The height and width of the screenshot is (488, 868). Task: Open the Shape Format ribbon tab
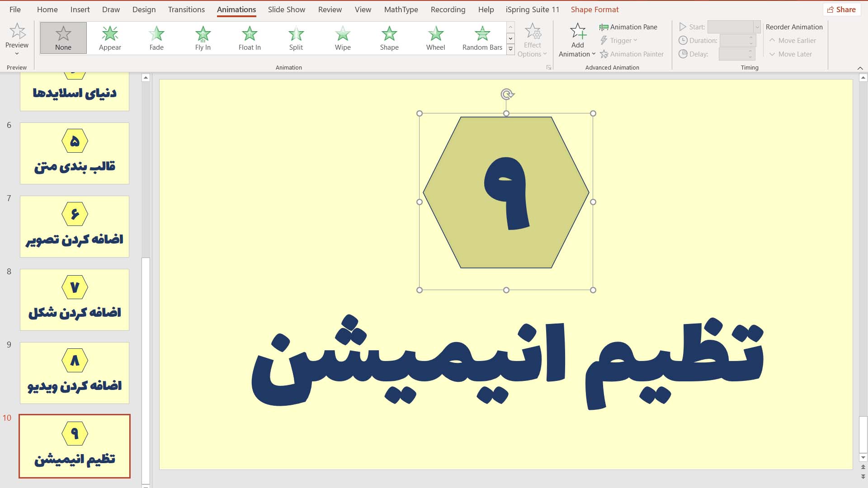coord(594,9)
